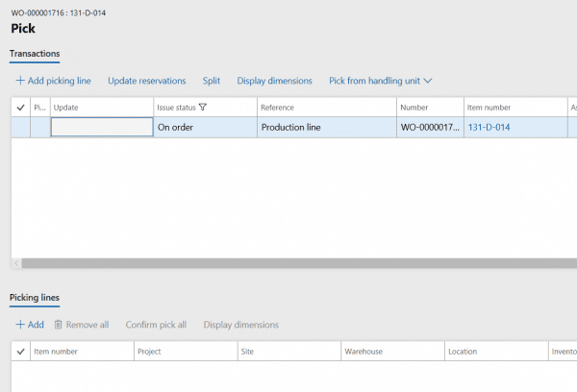
Task: Toggle select-all checkmark in Transactions grid header
Action: (20, 108)
